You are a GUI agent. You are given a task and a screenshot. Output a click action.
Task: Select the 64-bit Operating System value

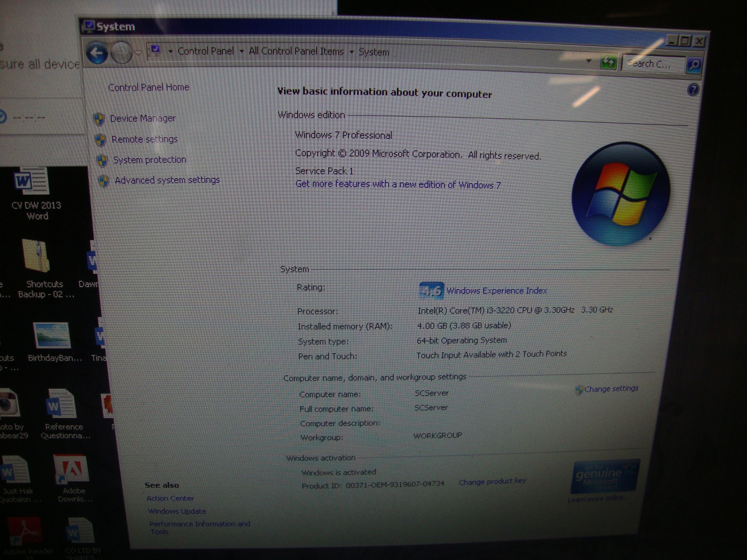coord(461,340)
